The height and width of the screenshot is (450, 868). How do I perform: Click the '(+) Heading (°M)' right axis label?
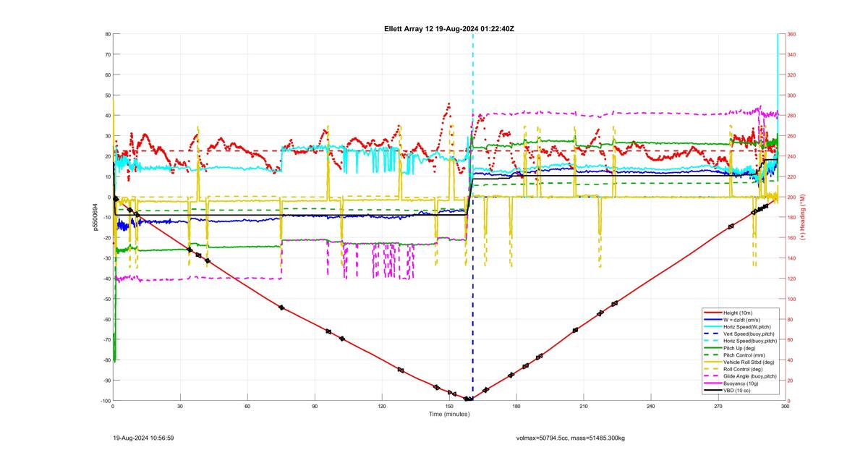tap(802, 217)
